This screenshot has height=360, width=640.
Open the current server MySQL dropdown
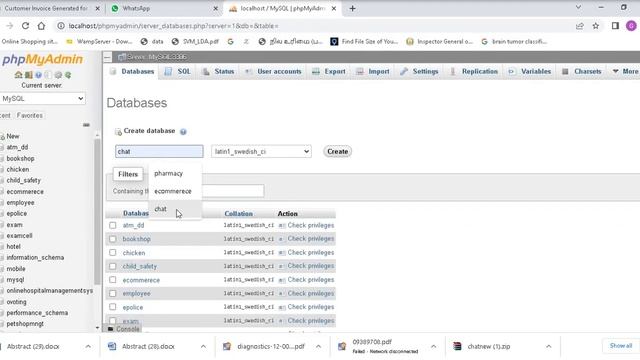tap(42, 98)
